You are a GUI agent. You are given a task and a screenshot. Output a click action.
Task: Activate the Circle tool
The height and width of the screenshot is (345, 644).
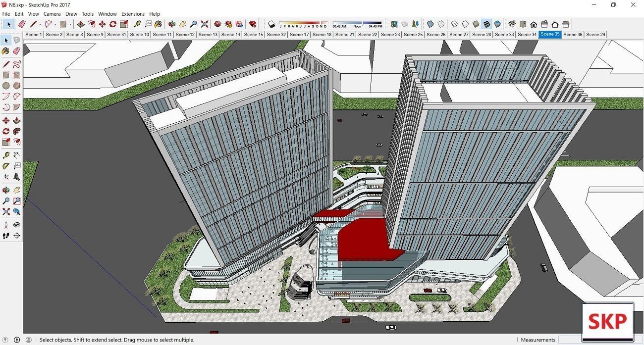[6, 86]
